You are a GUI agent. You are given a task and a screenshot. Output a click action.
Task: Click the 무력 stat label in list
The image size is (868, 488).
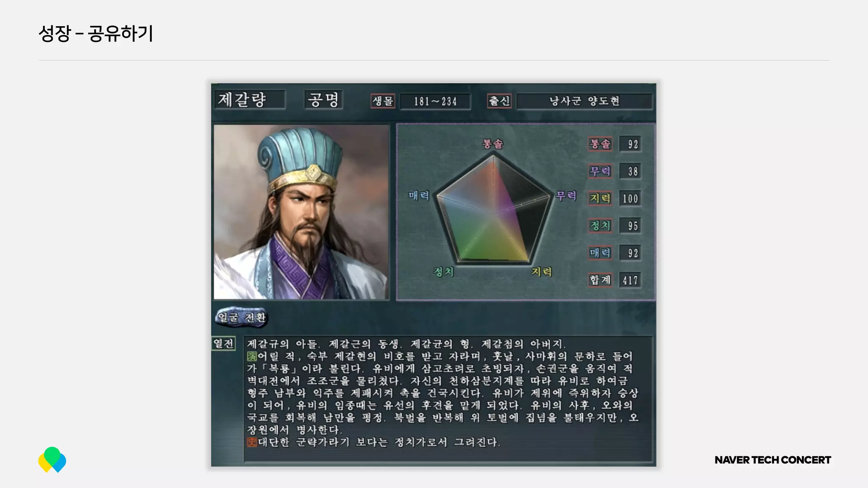[x=600, y=171]
